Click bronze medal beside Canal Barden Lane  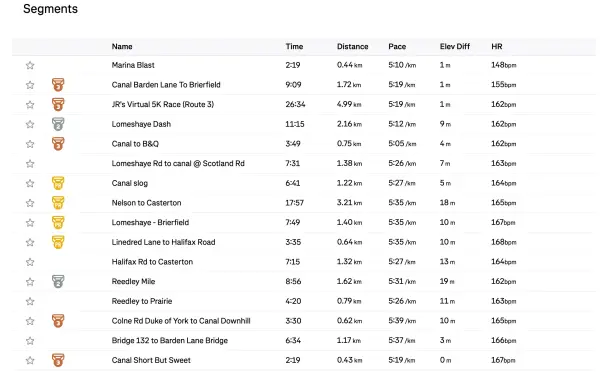(58, 84)
